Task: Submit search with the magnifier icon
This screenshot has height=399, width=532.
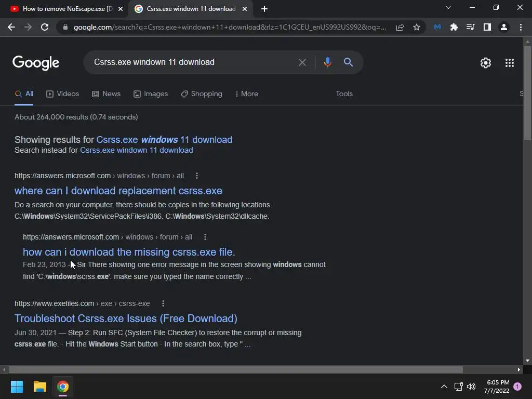Action: (348, 62)
